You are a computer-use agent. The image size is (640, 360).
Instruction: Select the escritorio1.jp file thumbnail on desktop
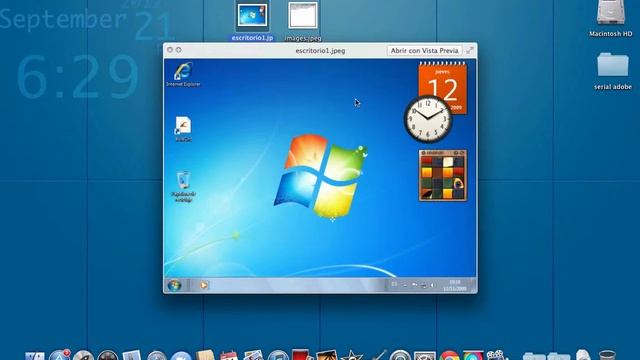[252, 16]
